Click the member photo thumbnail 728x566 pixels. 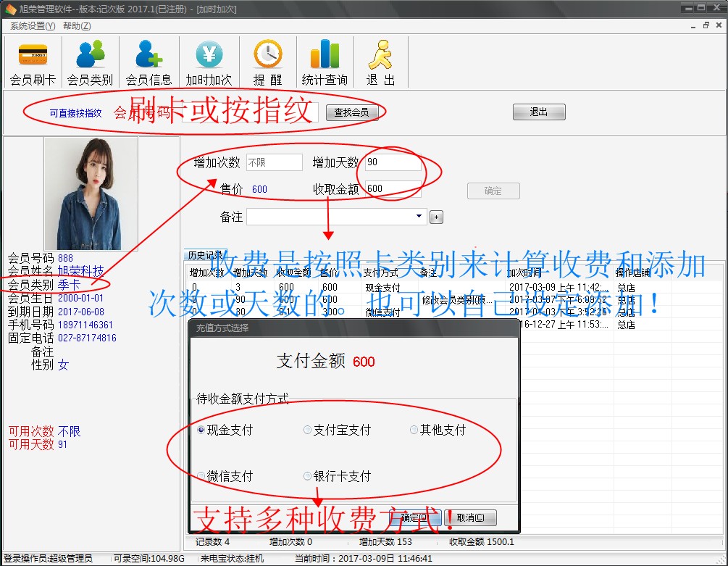(x=91, y=193)
